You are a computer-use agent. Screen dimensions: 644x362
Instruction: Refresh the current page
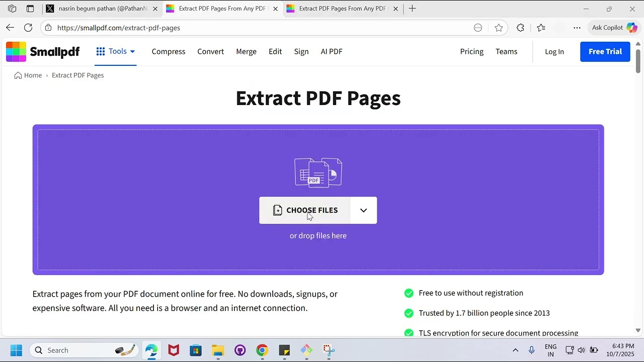click(x=28, y=28)
